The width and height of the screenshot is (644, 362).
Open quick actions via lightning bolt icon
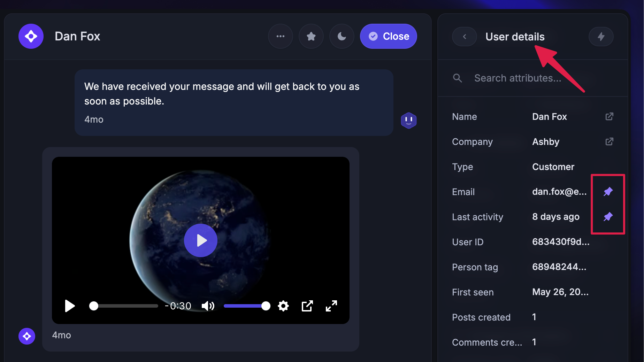tap(601, 37)
